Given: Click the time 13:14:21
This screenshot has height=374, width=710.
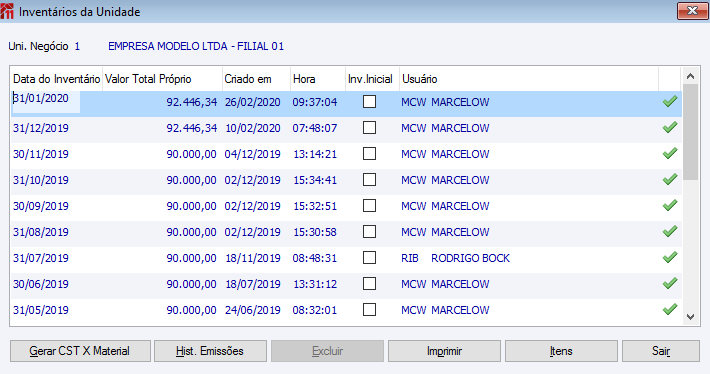Looking at the screenshot, I should (x=315, y=154).
